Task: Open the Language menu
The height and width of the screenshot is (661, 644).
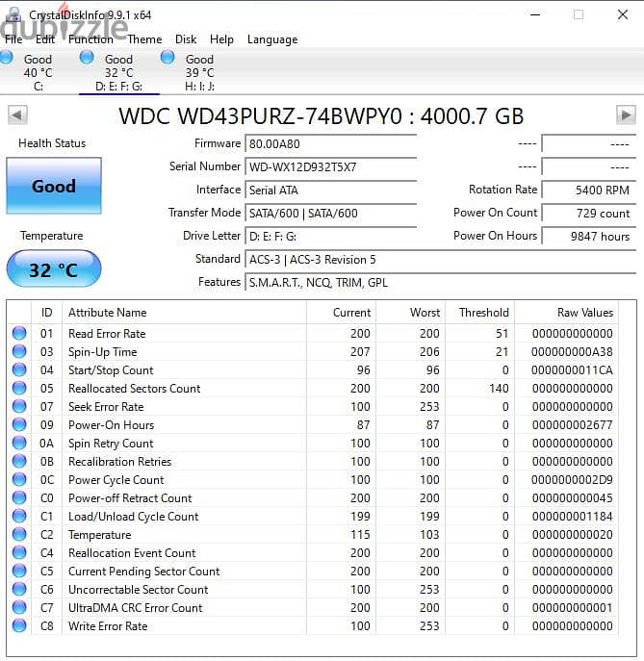Action: [272, 39]
